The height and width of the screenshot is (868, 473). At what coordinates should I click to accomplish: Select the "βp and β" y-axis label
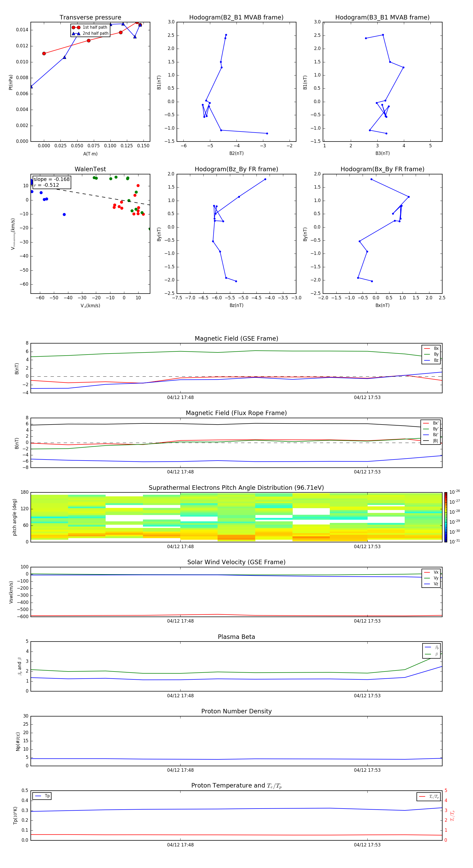(x=19, y=666)
